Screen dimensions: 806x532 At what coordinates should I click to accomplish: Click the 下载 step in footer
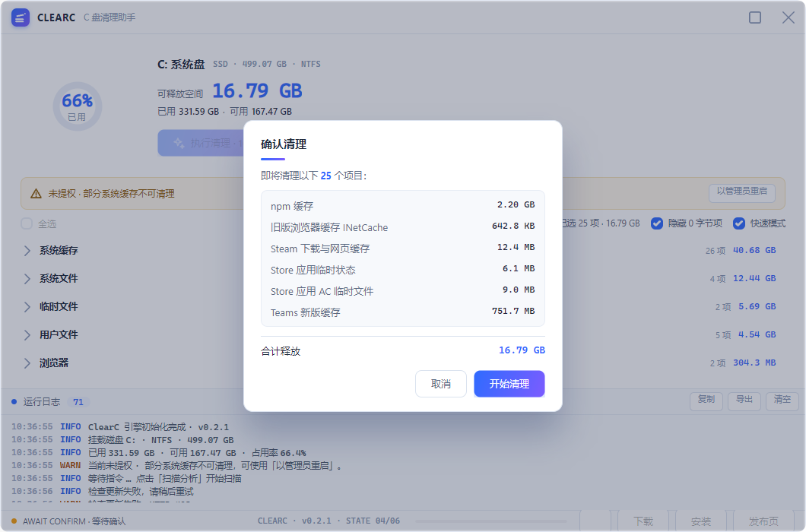coord(643,521)
